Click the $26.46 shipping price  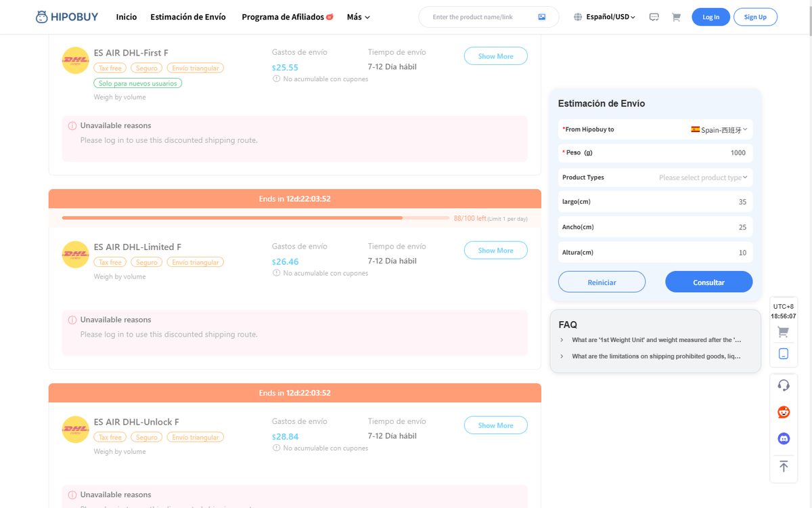pyautogui.click(x=285, y=261)
